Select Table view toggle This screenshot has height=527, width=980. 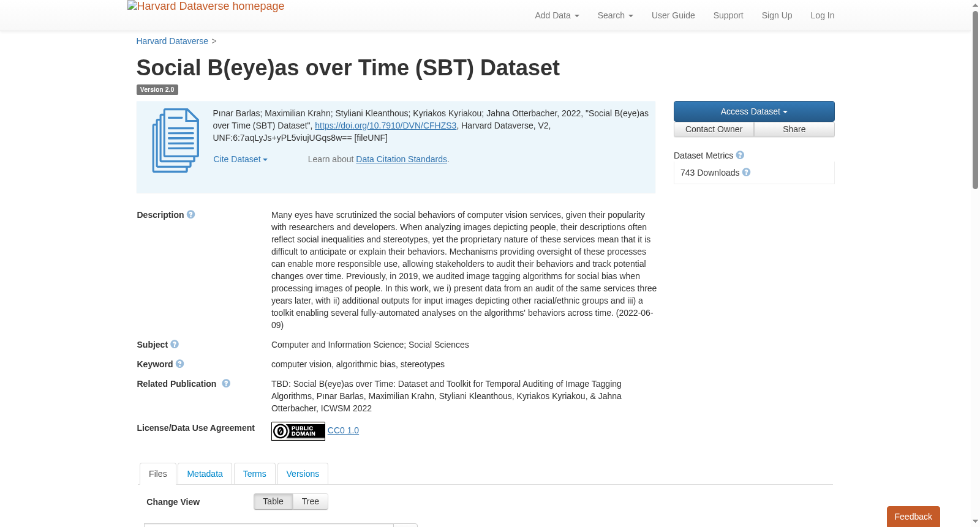point(273,501)
